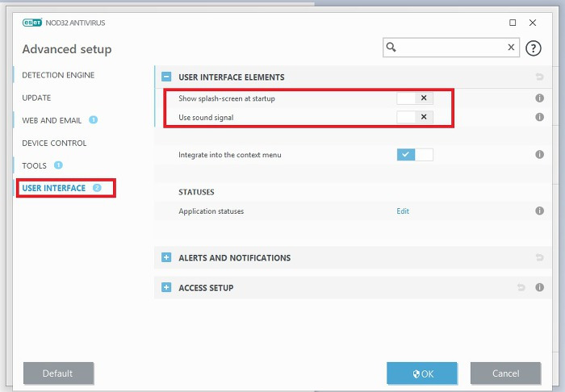Open Tools settings category
Screen dimensions: 565x392
(x=34, y=166)
